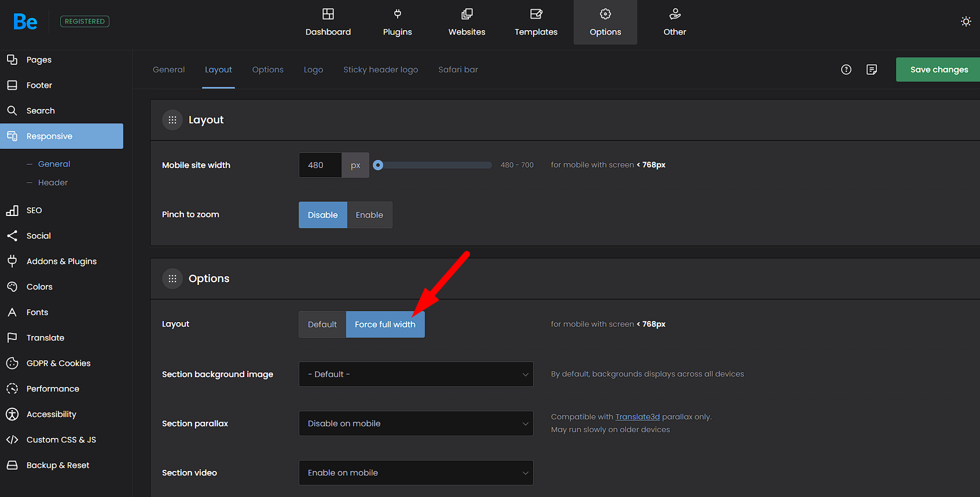Open the Dashboard icon in top navigation

(x=328, y=14)
